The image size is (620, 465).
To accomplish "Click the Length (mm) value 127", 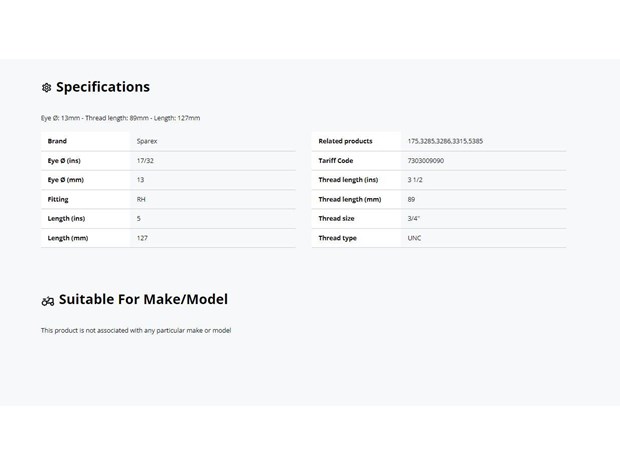I will click(142, 238).
